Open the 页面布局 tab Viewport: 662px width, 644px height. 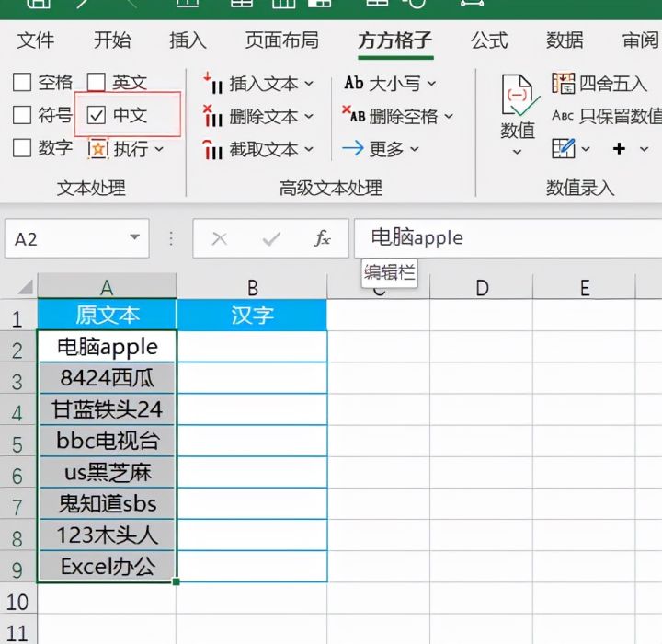[282, 40]
